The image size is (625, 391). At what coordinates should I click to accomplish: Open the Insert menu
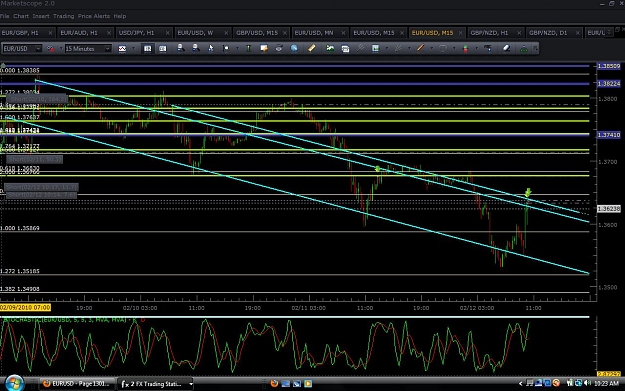[x=41, y=16]
